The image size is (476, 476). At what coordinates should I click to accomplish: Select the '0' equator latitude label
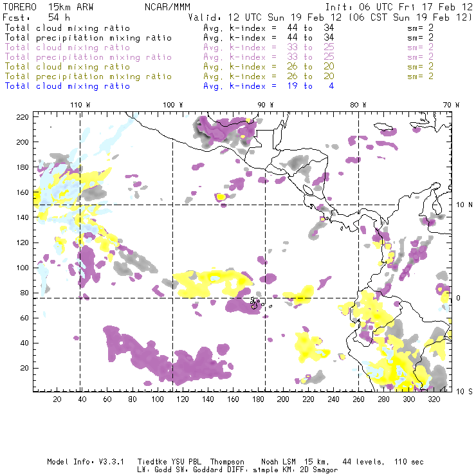459,298
